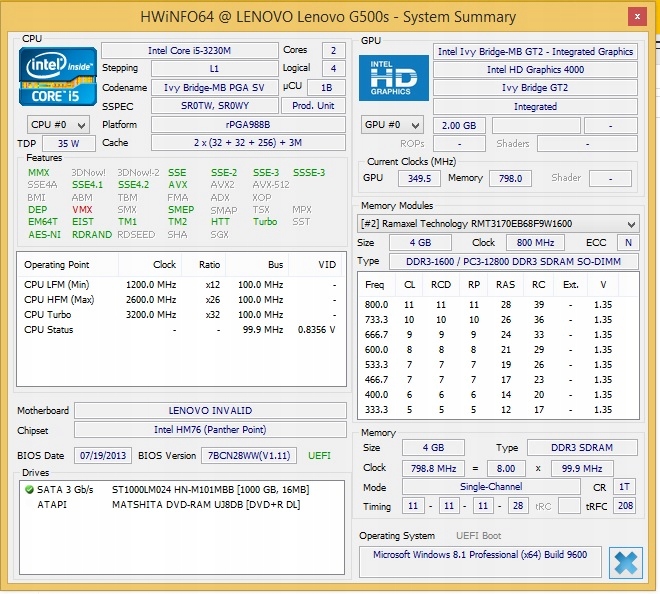The width and height of the screenshot is (660, 594).
Task: Click the Operating Point column header
Action: click(x=68, y=265)
